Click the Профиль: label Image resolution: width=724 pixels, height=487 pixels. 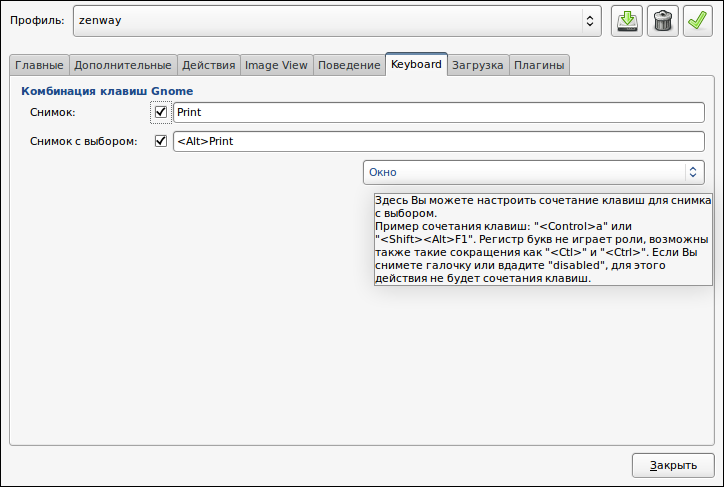pyautogui.click(x=37, y=20)
